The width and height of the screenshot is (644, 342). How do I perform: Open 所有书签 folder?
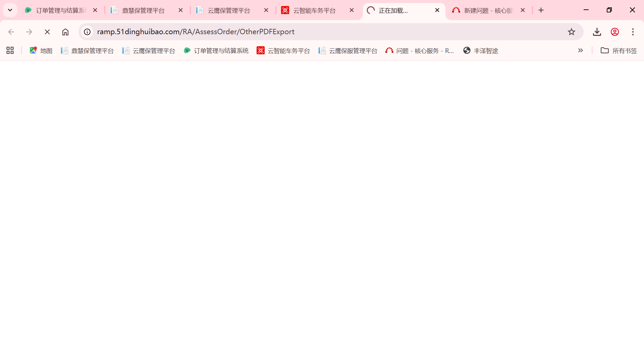click(619, 51)
